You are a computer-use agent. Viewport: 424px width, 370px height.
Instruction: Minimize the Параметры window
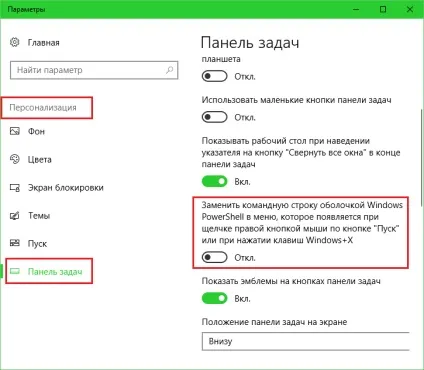pyautogui.click(x=356, y=9)
